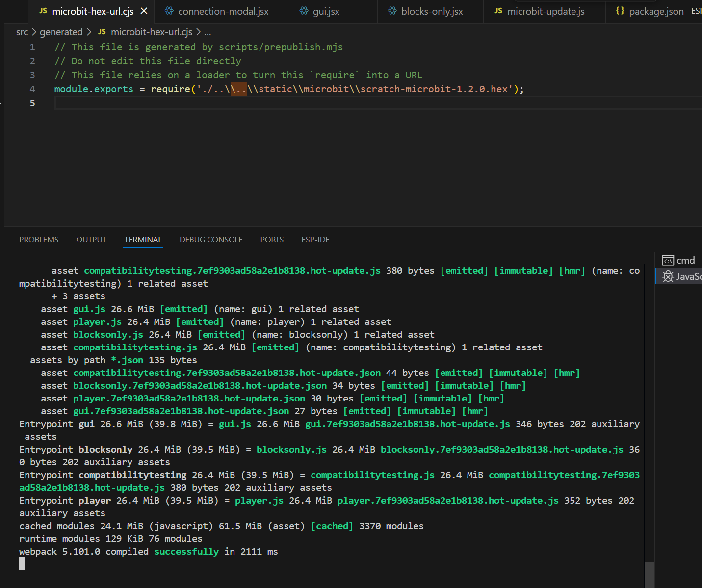Click line number 4 in the gutter
The width and height of the screenshot is (702, 588).
[x=32, y=89]
